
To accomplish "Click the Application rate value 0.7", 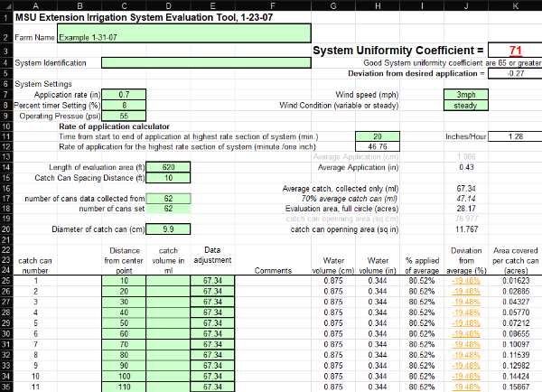I will point(124,95).
